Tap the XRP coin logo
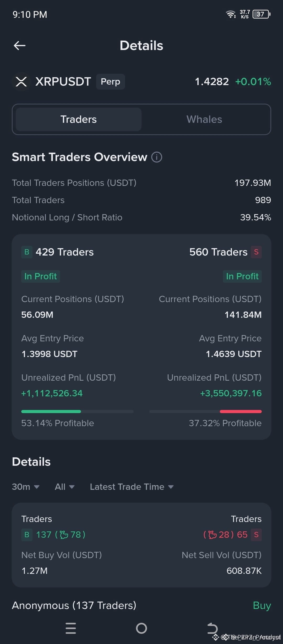This screenshot has width=283, height=644. [21, 82]
